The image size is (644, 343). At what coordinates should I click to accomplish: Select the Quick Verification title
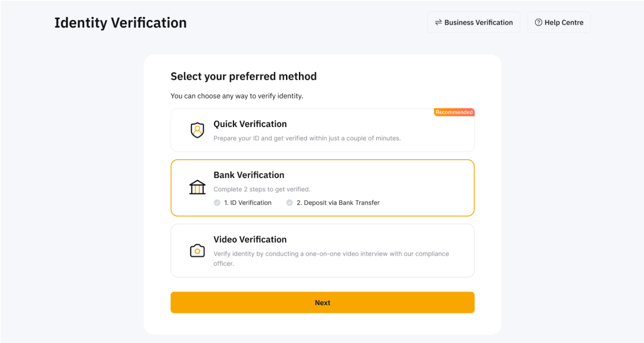250,124
